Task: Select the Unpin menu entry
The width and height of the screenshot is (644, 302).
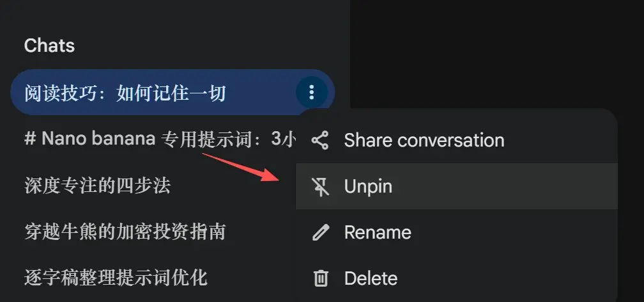Action: point(457,186)
